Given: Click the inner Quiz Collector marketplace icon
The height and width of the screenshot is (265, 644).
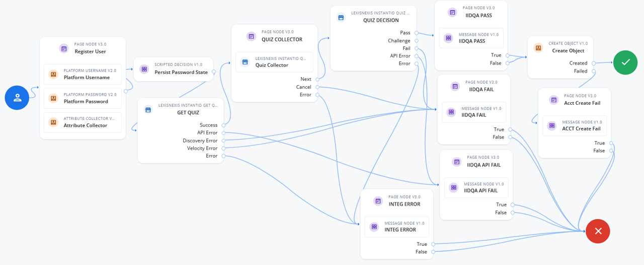Looking at the screenshot, I should pyautogui.click(x=245, y=62).
